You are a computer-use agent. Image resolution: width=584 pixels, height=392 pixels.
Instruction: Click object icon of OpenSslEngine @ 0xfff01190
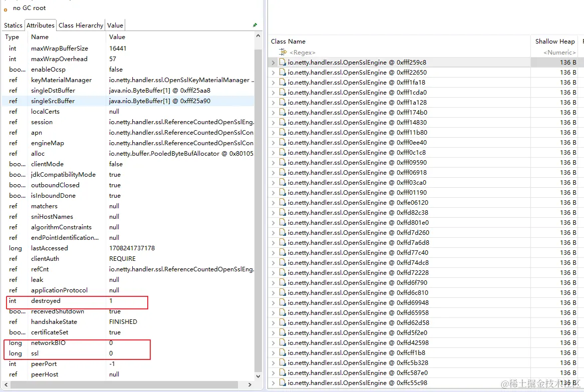[x=282, y=192]
